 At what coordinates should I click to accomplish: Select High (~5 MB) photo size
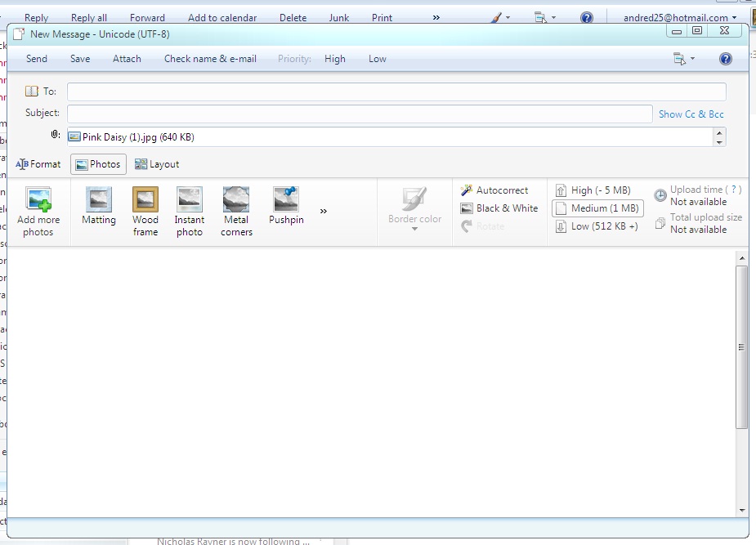593,190
